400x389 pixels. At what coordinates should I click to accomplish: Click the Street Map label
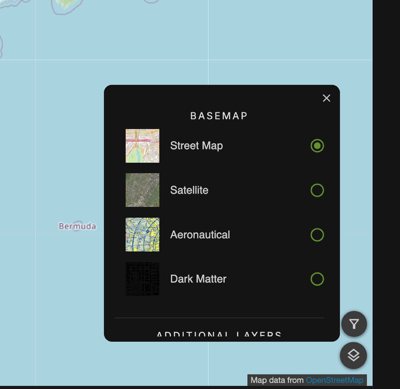pos(197,146)
